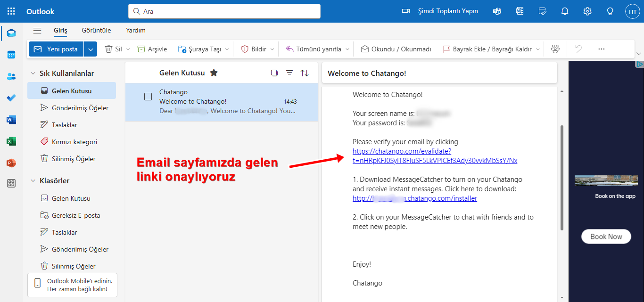Open My Day tasks icon
This screenshot has width=644, height=302.
coord(542,11)
